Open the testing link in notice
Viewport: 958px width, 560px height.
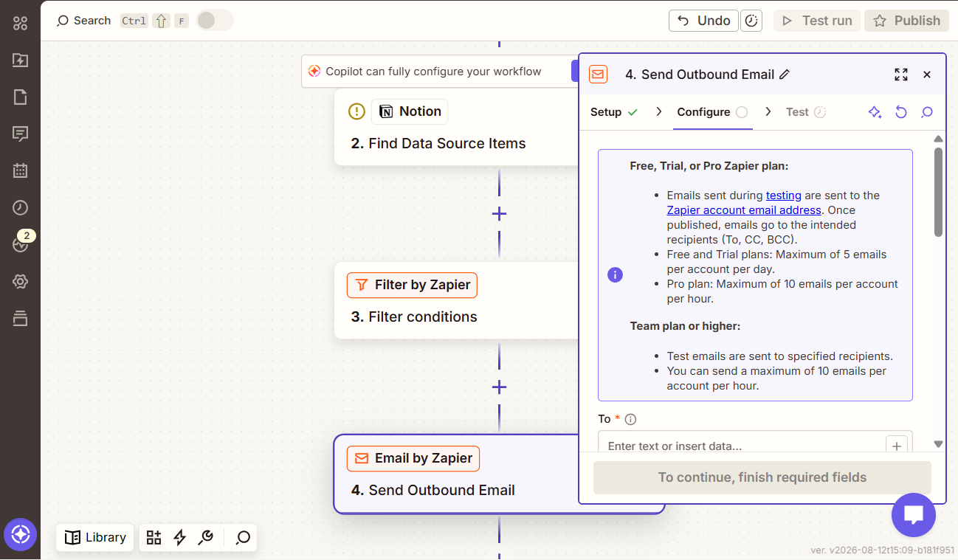tap(784, 196)
